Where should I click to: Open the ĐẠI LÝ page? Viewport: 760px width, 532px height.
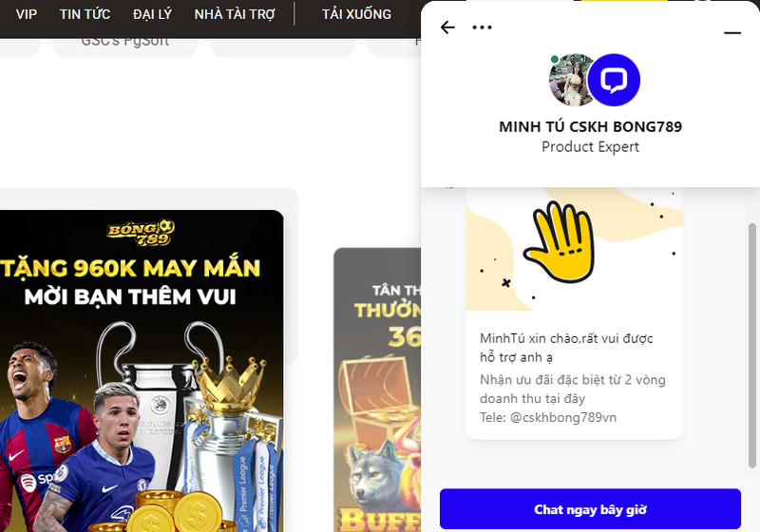pyautogui.click(x=152, y=14)
